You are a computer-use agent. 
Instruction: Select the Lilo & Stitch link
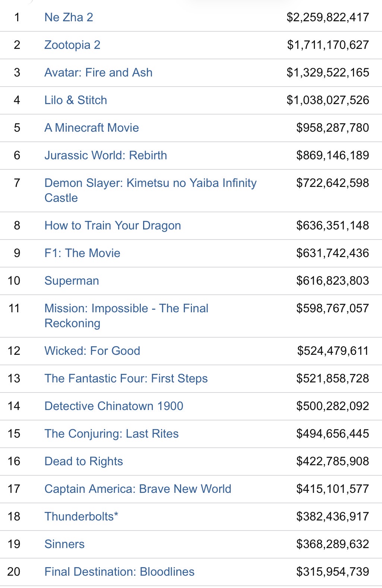pos(76,100)
